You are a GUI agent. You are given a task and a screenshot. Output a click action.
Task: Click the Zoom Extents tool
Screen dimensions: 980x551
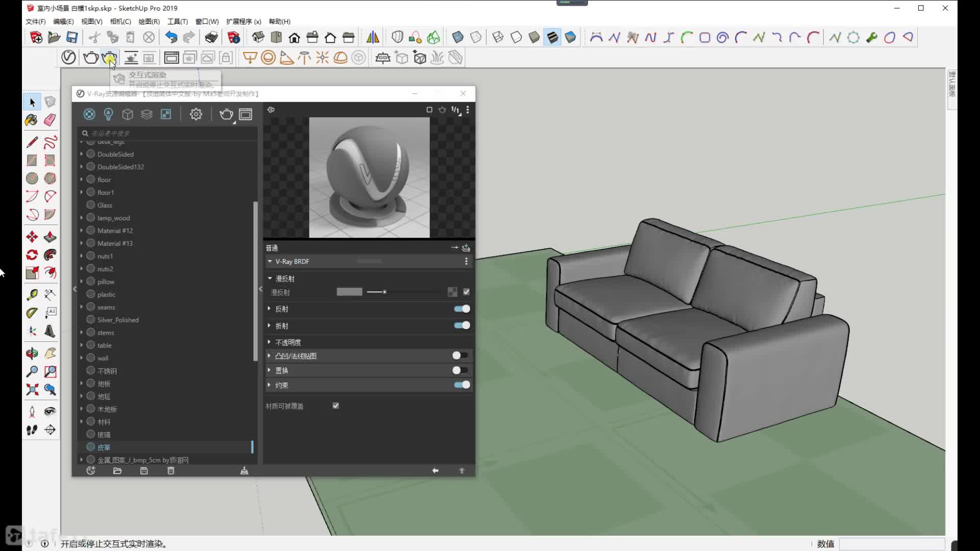(32, 390)
